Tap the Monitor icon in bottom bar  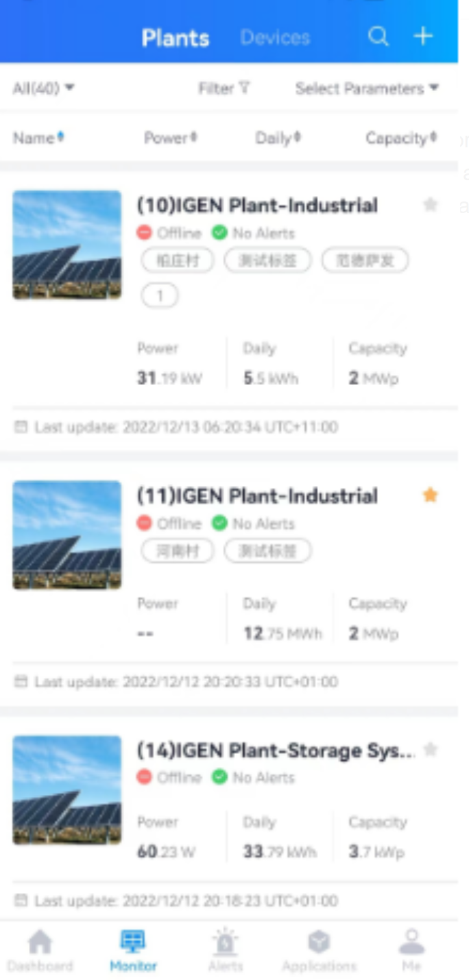click(x=133, y=943)
